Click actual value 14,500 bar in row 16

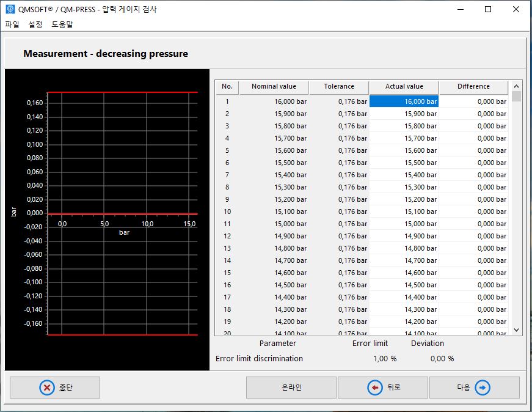point(404,285)
